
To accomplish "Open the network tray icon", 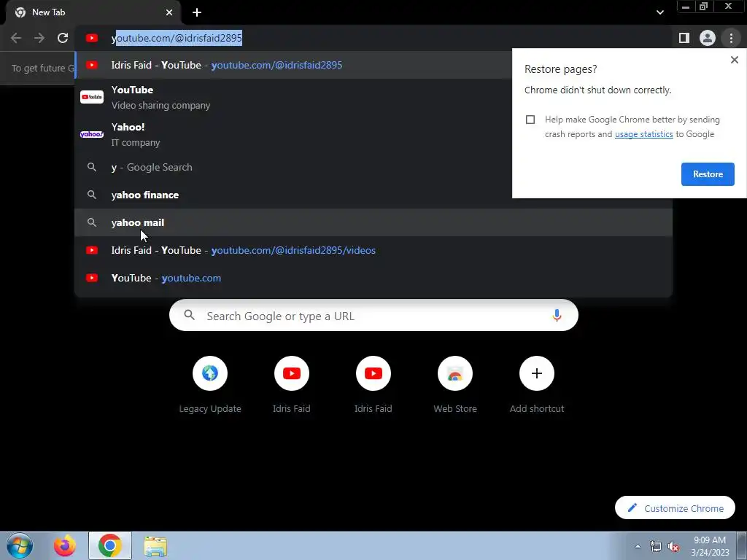I will [x=656, y=546].
